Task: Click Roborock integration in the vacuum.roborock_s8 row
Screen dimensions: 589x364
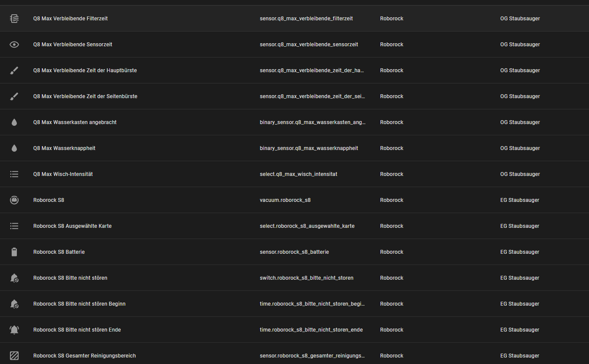Action: pos(392,200)
